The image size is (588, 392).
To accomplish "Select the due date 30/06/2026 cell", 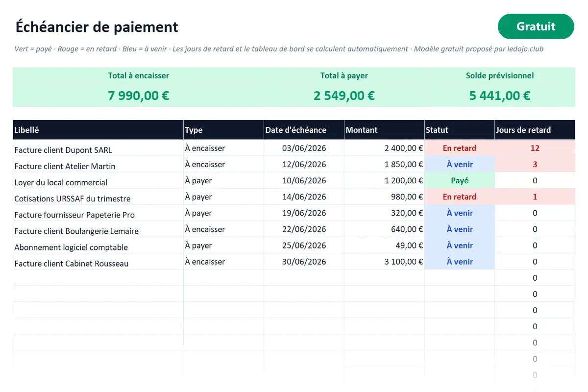I will point(304,261).
